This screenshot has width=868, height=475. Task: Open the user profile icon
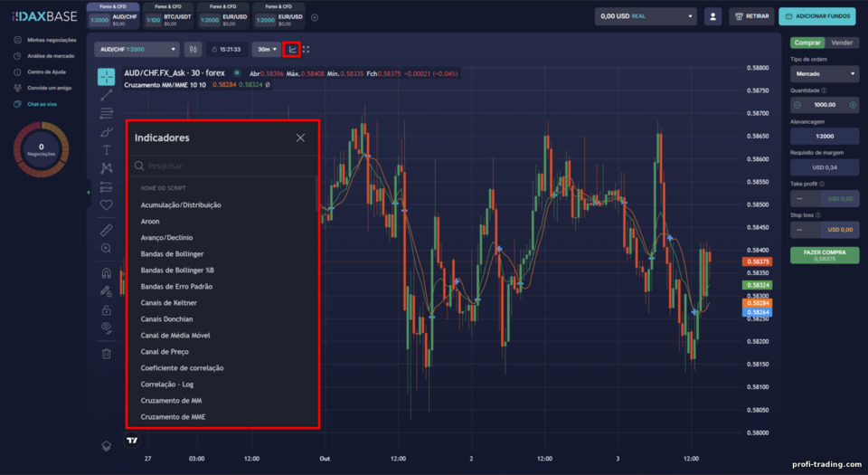[x=712, y=16]
